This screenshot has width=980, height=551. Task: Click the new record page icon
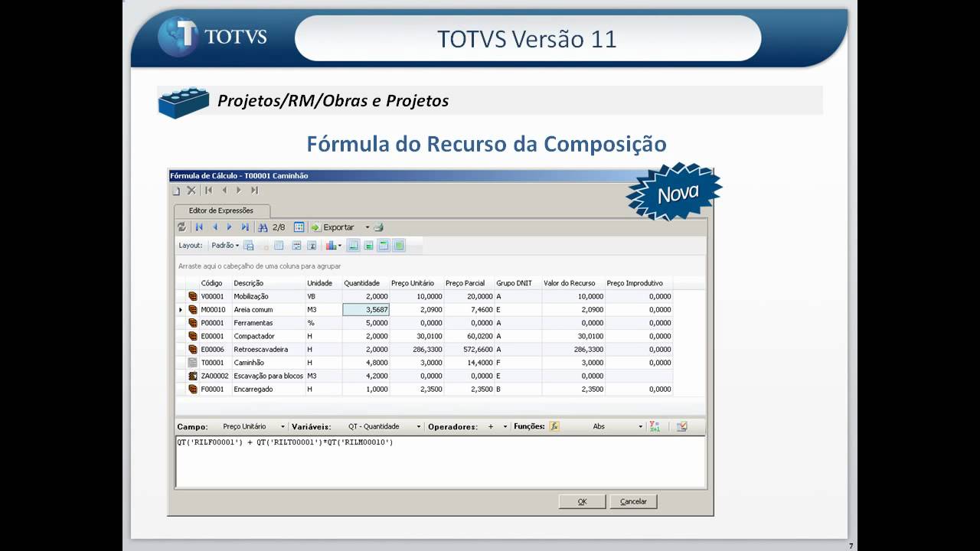tap(176, 191)
